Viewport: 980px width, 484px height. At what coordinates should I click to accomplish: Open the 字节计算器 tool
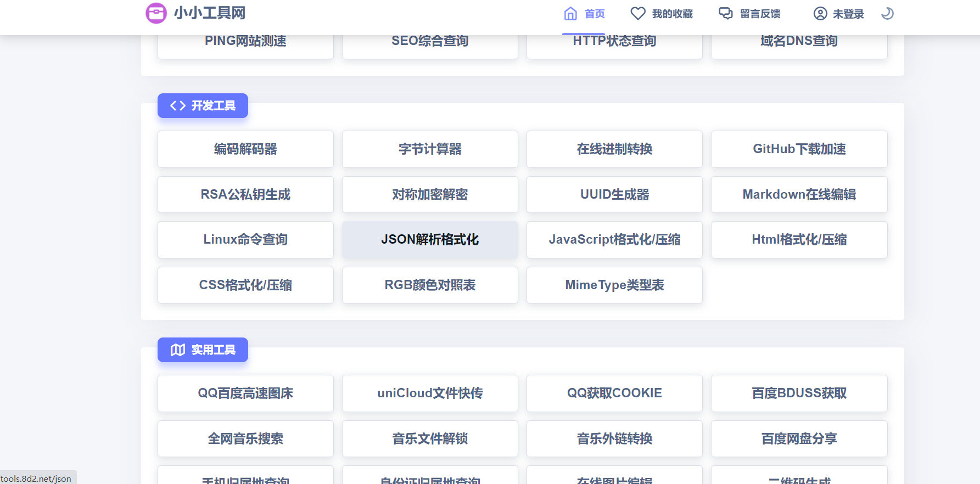pos(430,149)
